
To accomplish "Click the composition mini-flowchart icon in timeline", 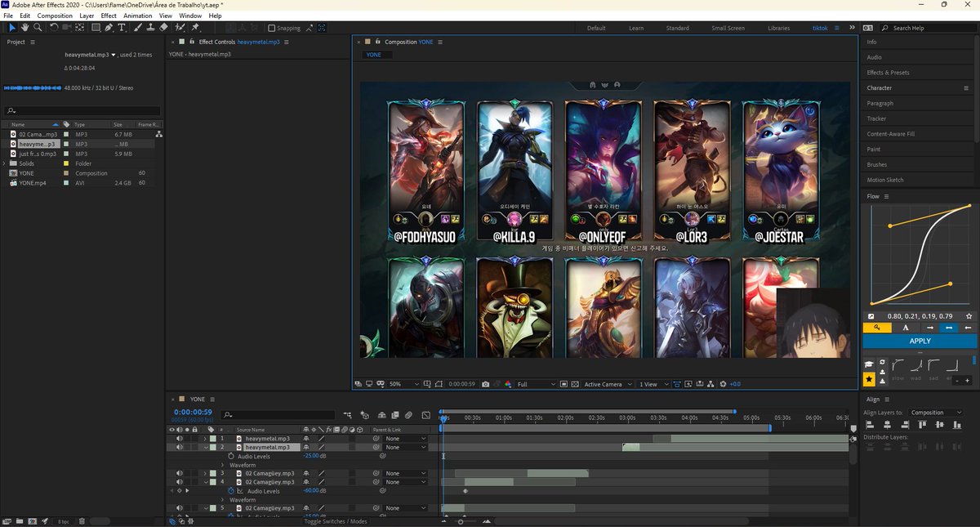I will [348, 415].
